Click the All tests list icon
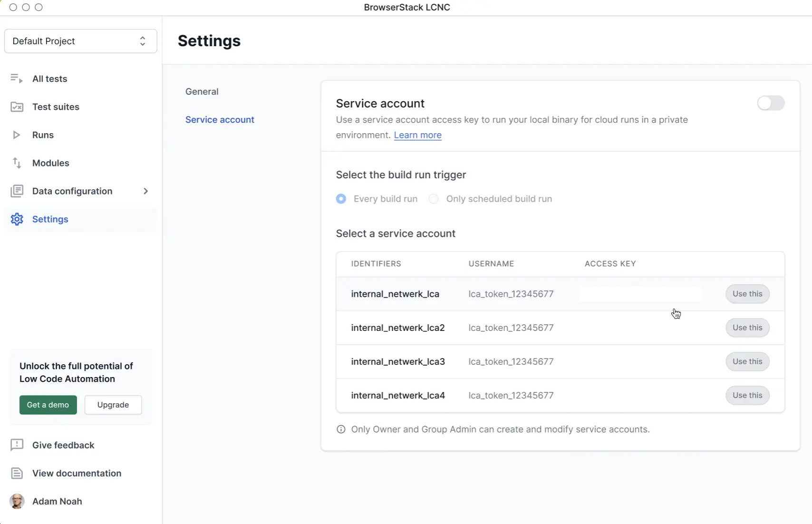Image resolution: width=812 pixels, height=524 pixels. click(x=17, y=78)
